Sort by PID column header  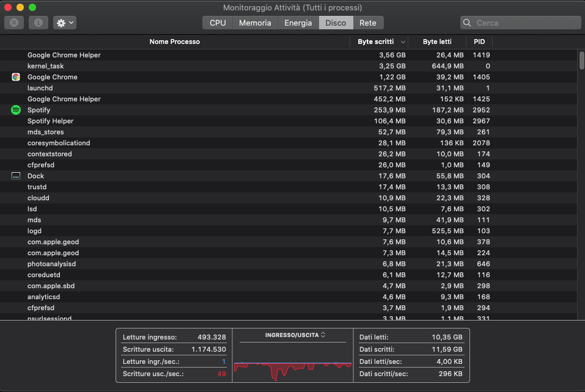point(479,42)
